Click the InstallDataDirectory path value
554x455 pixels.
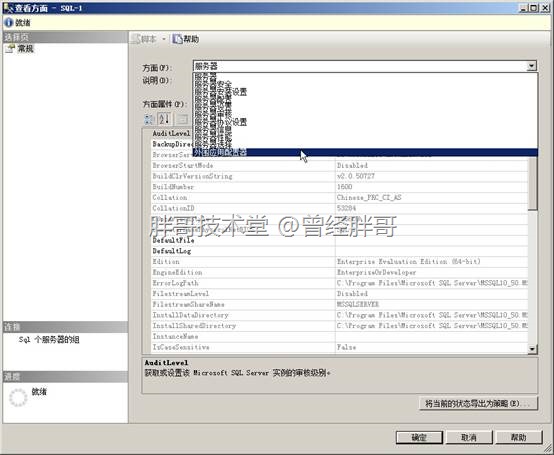pos(432,315)
